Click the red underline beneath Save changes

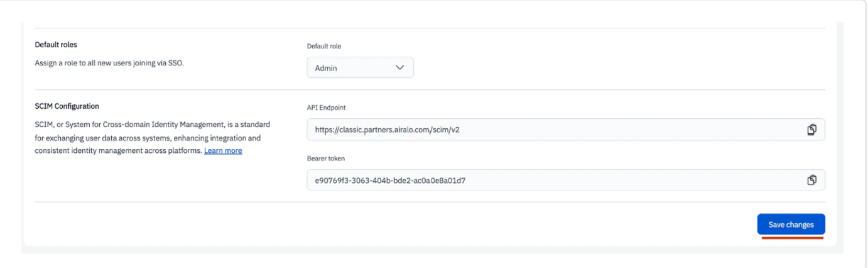click(792, 238)
